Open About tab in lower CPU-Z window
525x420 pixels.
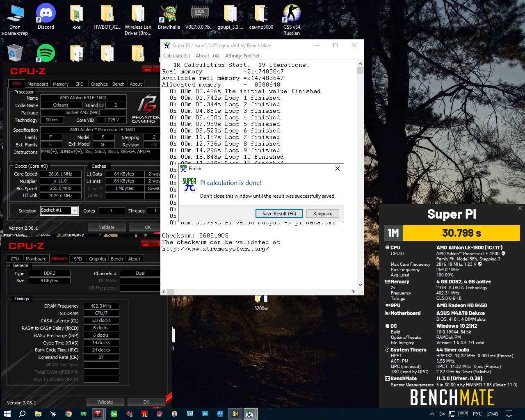pos(134,258)
